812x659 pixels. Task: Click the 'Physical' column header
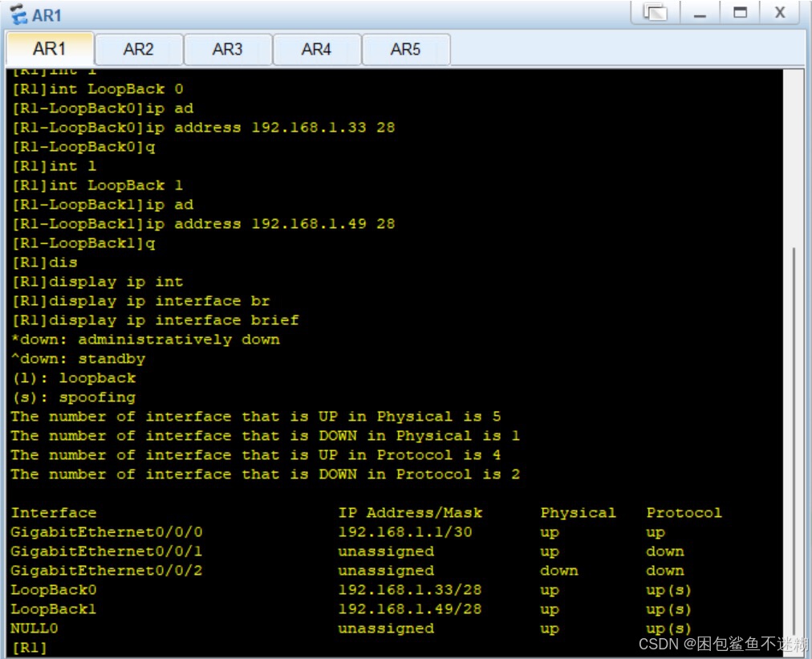pos(578,513)
